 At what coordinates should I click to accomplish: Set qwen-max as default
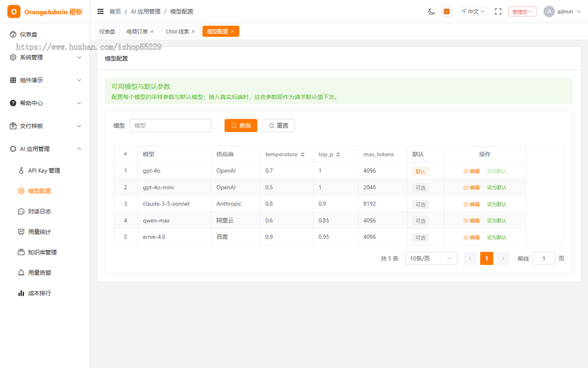tap(497, 221)
